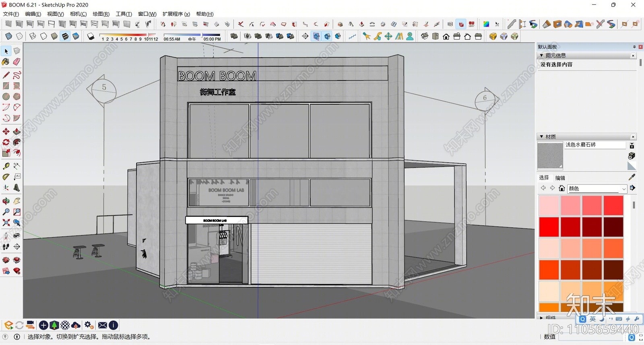Go to materials home library

pyautogui.click(x=562, y=188)
